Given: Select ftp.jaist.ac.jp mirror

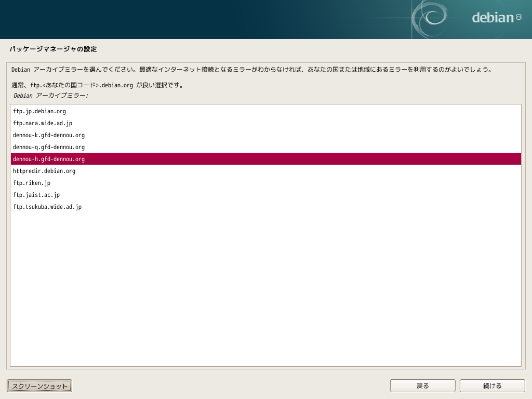Looking at the screenshot, I should pyautogui.click(x=265, y=195).
